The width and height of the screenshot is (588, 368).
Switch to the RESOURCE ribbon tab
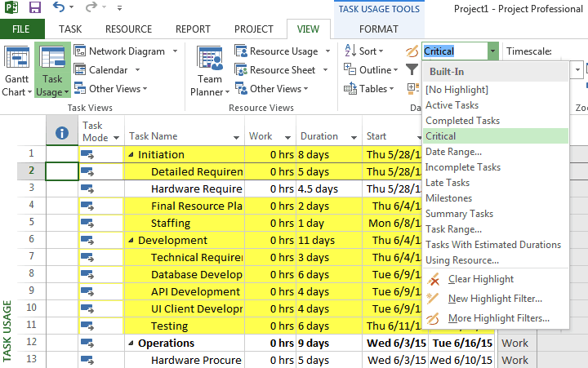point(128,29)
